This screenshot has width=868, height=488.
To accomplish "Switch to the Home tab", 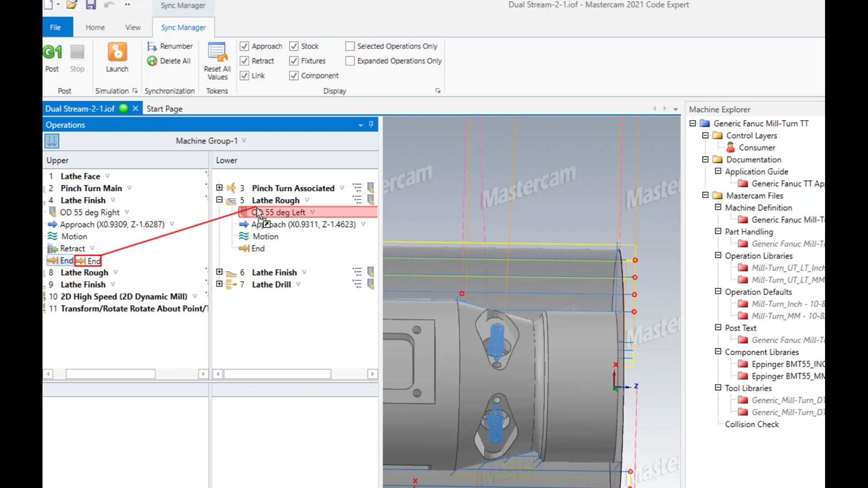I will pos(95,27).
